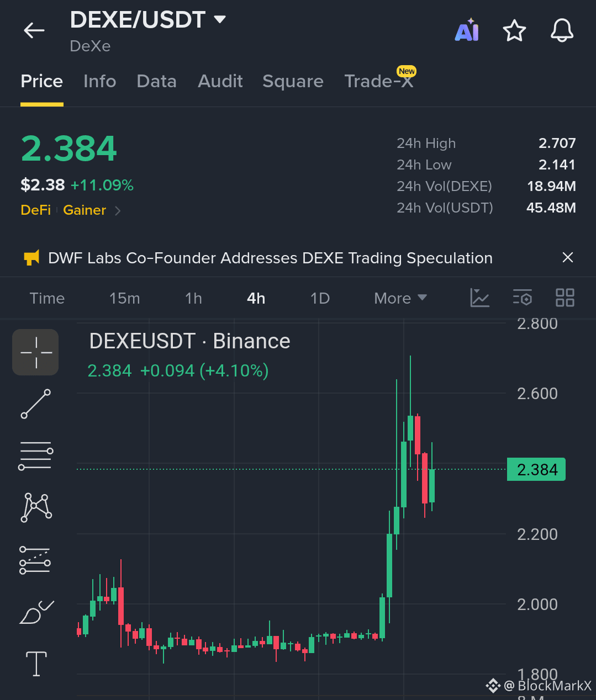Tap chevron next to Gainer
Viewport: 596px width, 700px height.
pyautogui.click(x=117, y=211)
